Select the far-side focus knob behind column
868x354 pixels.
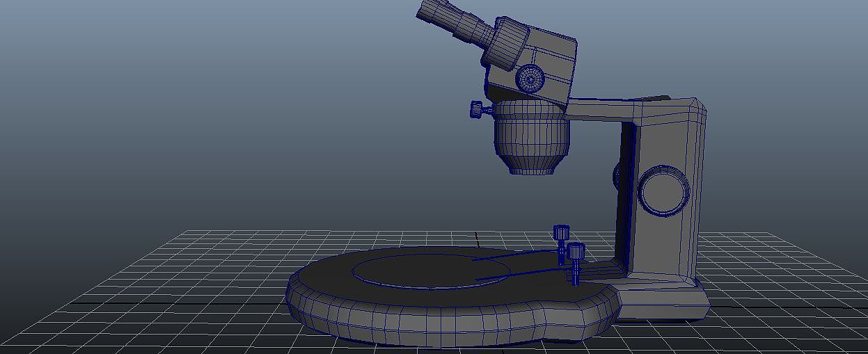click(x=616, y=176)
